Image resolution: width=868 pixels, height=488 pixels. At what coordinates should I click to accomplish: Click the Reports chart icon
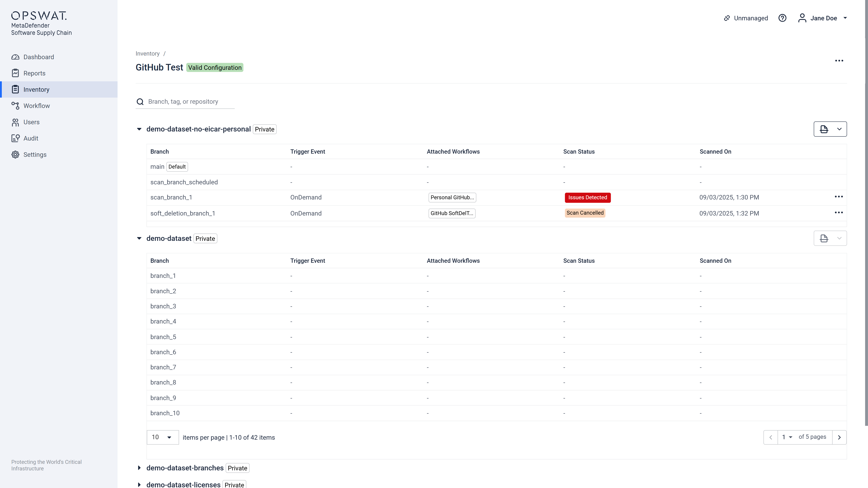click(x=15, y=73)
